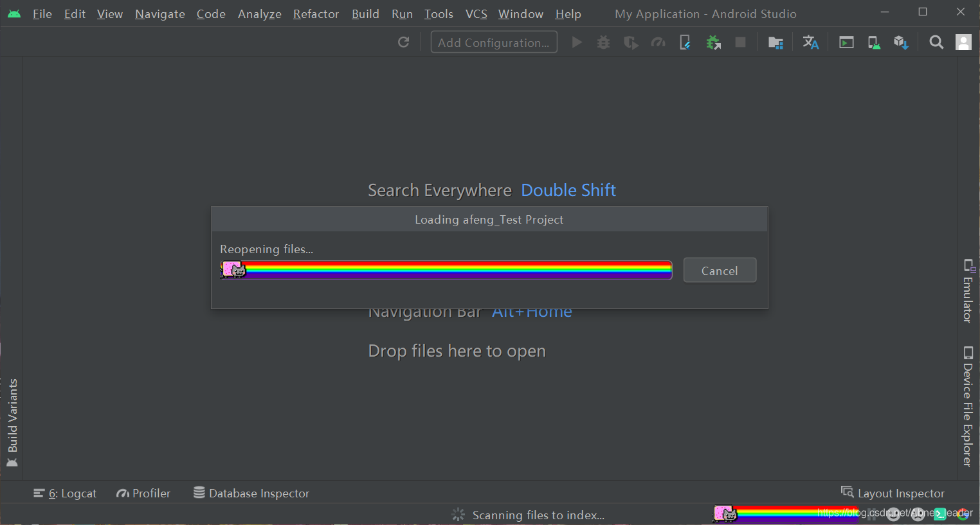Click the Translate icon in toolbar
The height and width of the screenshot is (525, 980).
point(810,42)
